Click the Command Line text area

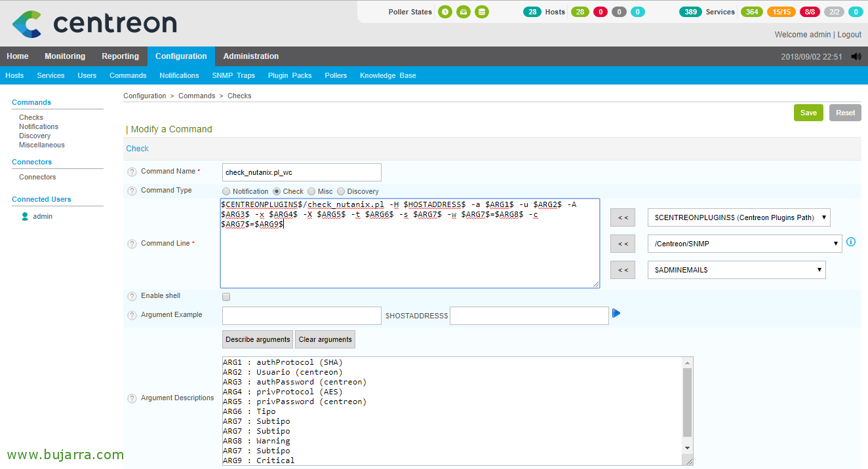coord(410,243)
